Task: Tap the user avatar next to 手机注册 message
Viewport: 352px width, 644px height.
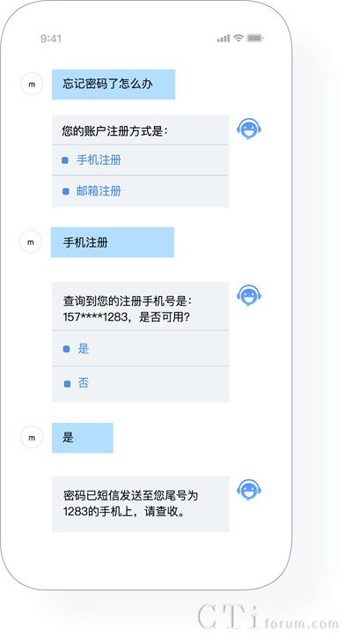Action: (x=31, y=242)
